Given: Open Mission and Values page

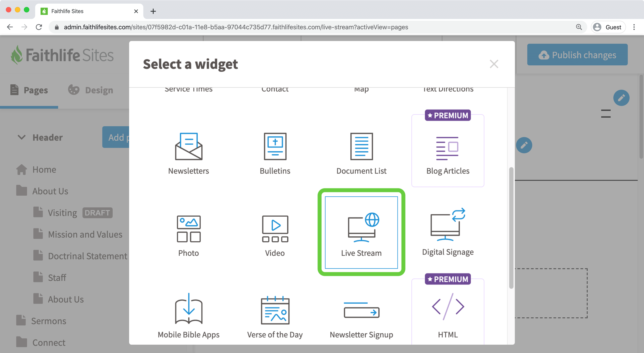Looking at the screenshot, I should tap(78, 234).
